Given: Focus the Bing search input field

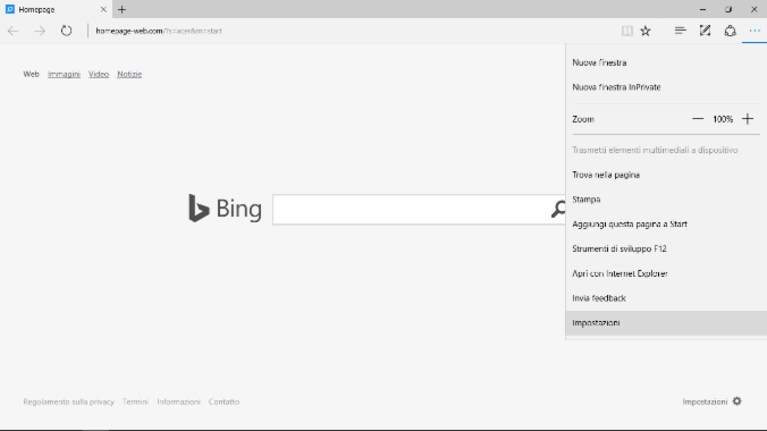Looking at the screenshot, I should (411, 209).
